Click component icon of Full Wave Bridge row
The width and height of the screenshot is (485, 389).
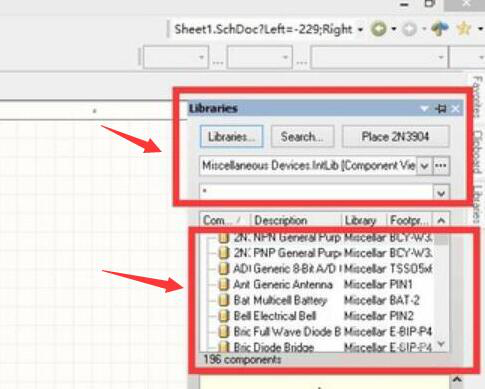coord(224,332)
